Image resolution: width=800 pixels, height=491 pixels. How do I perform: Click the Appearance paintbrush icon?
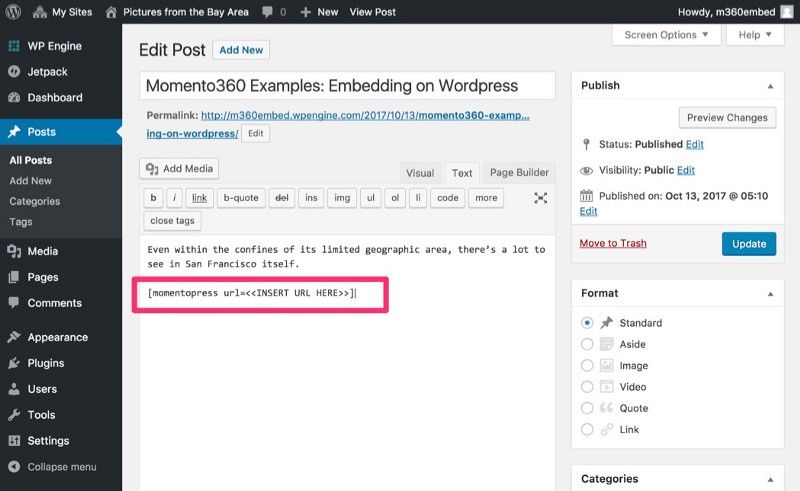(x=14, y=337)
